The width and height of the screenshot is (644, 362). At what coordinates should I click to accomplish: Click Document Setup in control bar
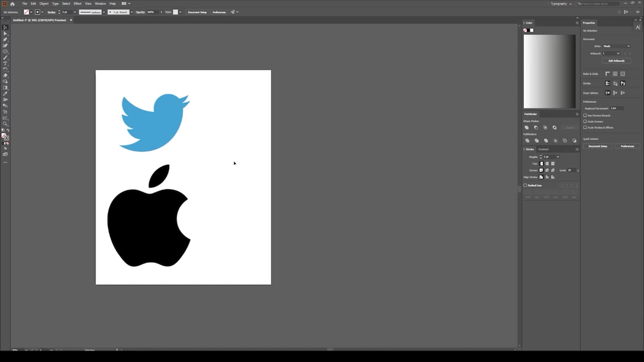tap(197, 12)
